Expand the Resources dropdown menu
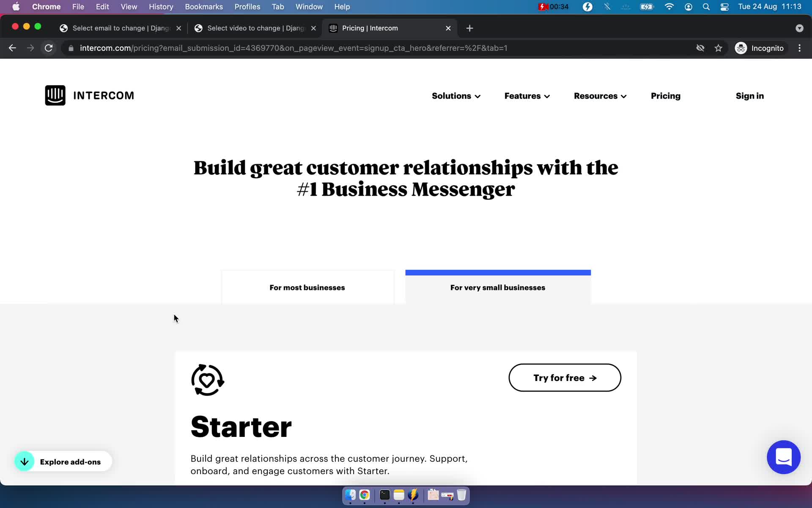 (600, 96)
